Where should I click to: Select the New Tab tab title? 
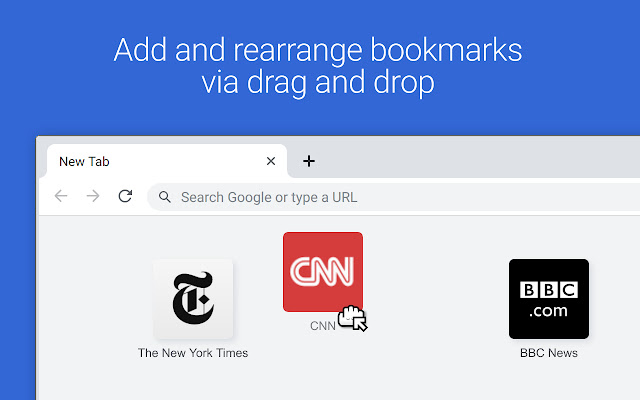click(x=85, y=161)
